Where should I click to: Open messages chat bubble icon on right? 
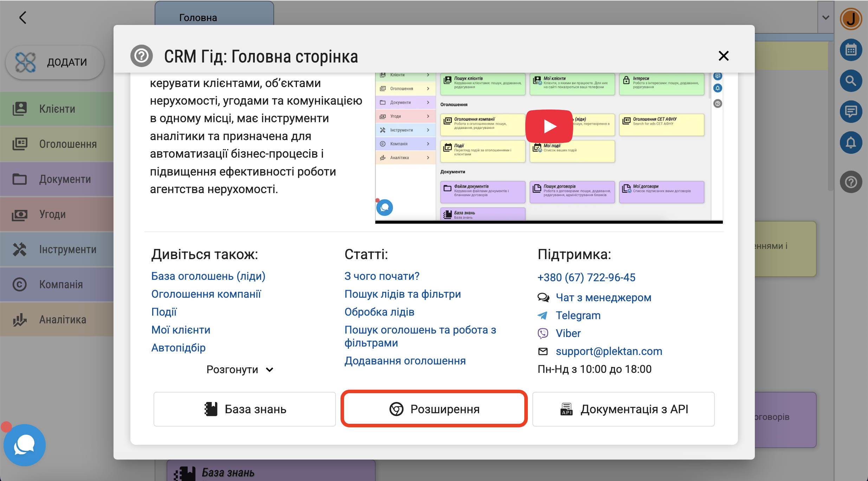tap(851, 112)
